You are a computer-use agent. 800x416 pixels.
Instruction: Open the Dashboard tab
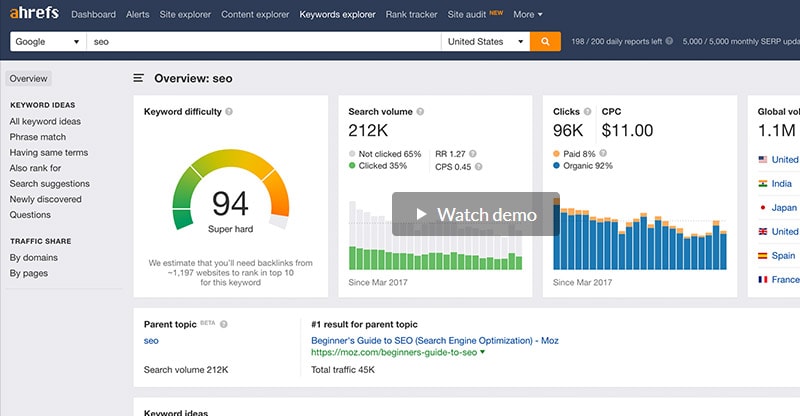click(x=93, y=14)
